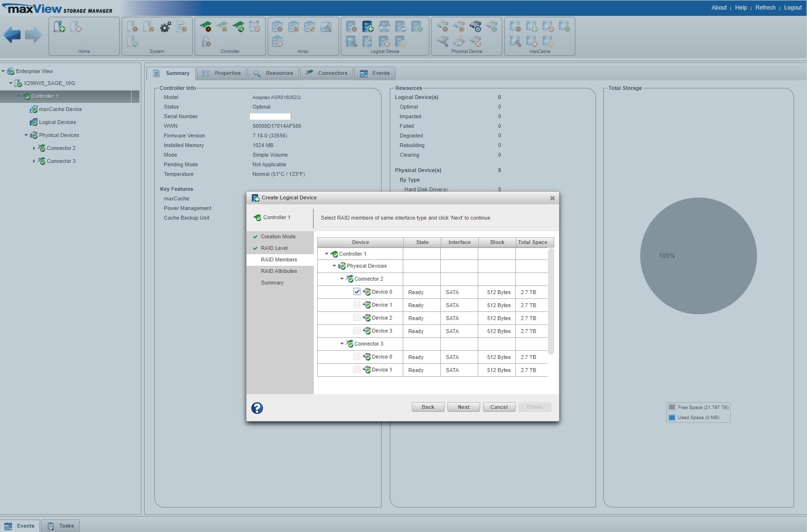Viewport: 807px width, 532px height.
Task: Select the Summary tab in main panel
Action: (171, 73)
